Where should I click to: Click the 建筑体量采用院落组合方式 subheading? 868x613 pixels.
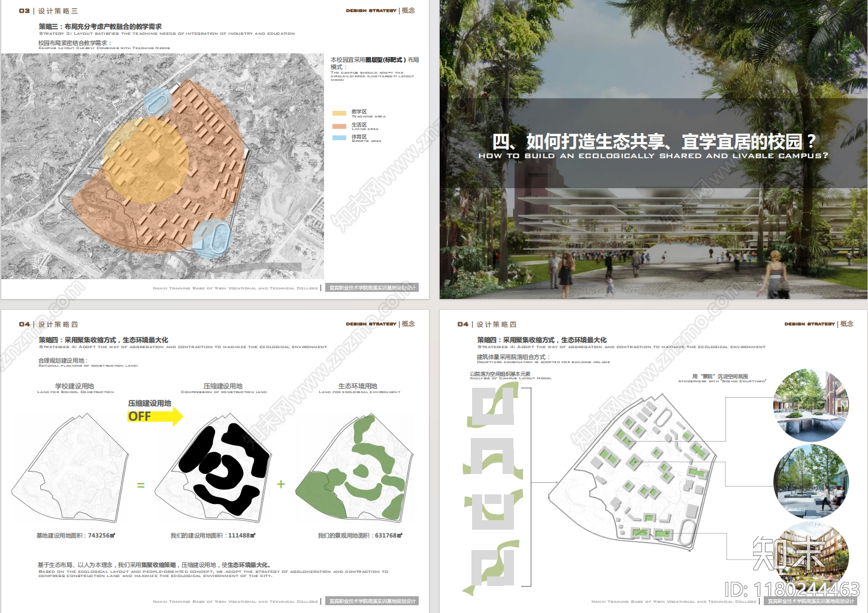point(513,357)
